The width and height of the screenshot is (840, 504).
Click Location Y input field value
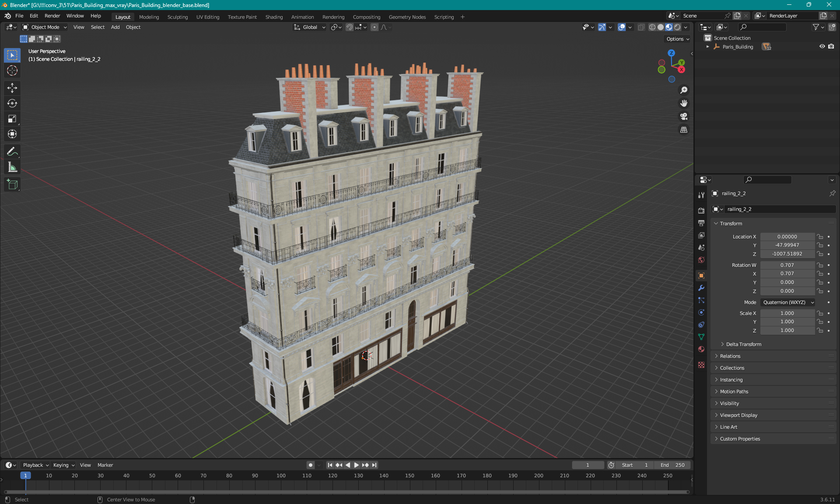[x=787, y=245]
